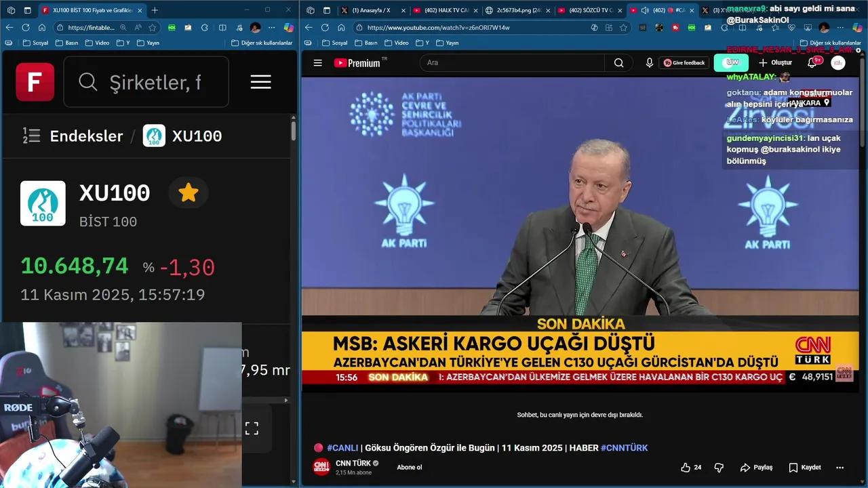Zoom icon in the Fintables address bar
This screenshot has width=868, height=488.
tap(123, 28)
